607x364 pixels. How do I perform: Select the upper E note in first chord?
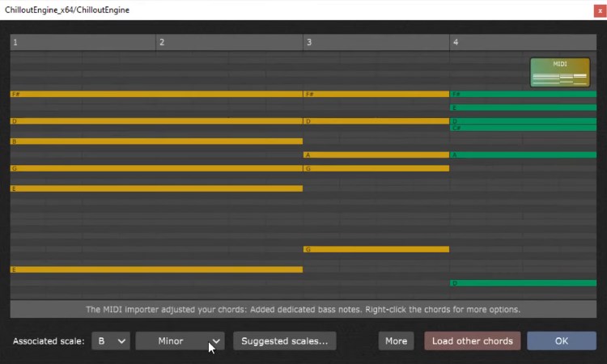coord(156,188)
